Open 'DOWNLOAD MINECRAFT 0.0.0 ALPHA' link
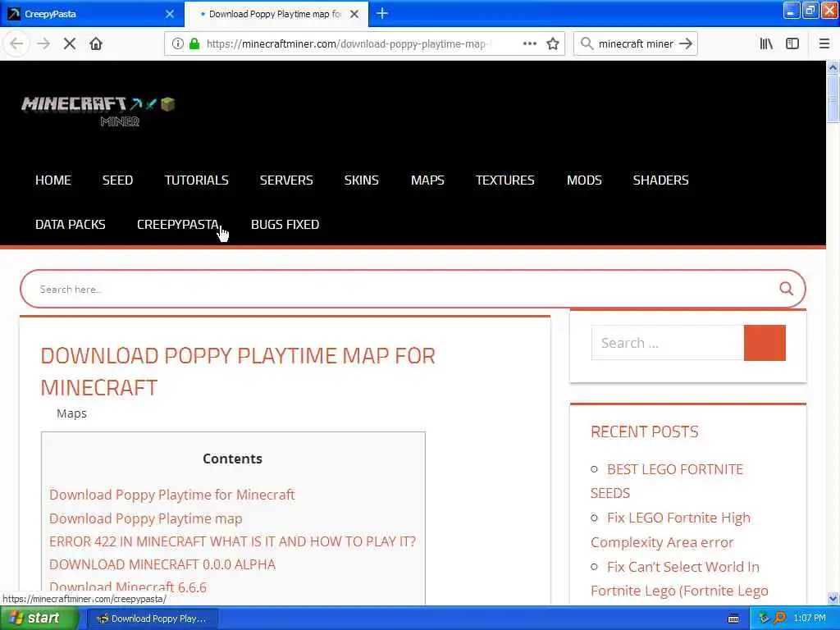Screen dimensions: 840x630 pos(162,564)
